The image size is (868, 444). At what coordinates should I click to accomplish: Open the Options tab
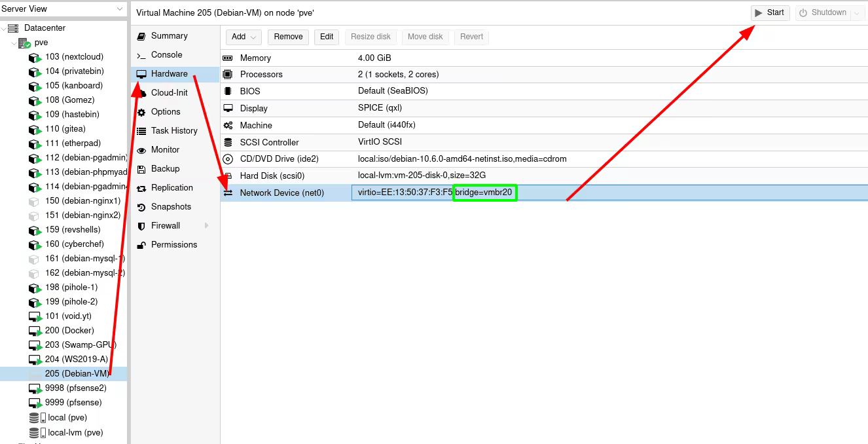point(166,112)
